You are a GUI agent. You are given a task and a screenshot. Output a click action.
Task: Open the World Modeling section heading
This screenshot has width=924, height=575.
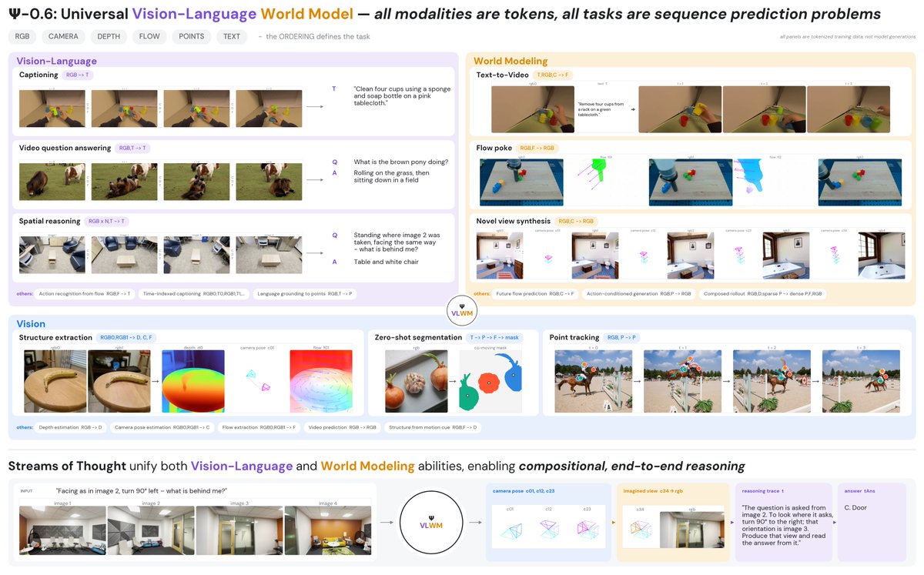click(x=511, y=61)
